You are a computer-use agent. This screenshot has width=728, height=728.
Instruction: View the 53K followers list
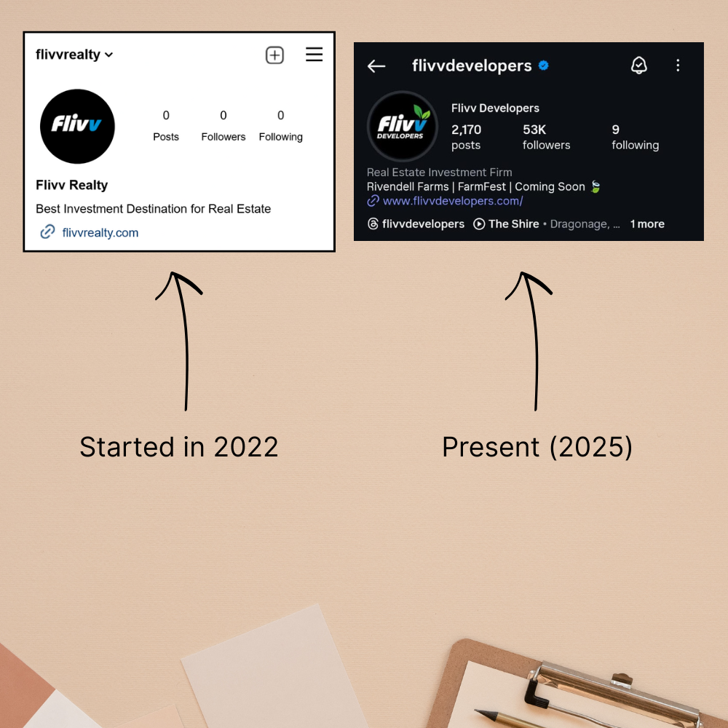(x=546, y=137)
